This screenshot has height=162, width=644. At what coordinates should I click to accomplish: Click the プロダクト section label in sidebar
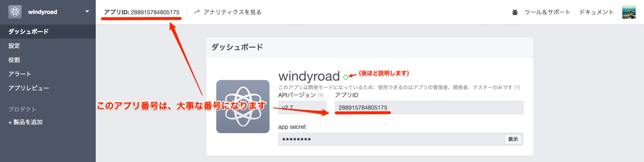[x=22, y=109]
